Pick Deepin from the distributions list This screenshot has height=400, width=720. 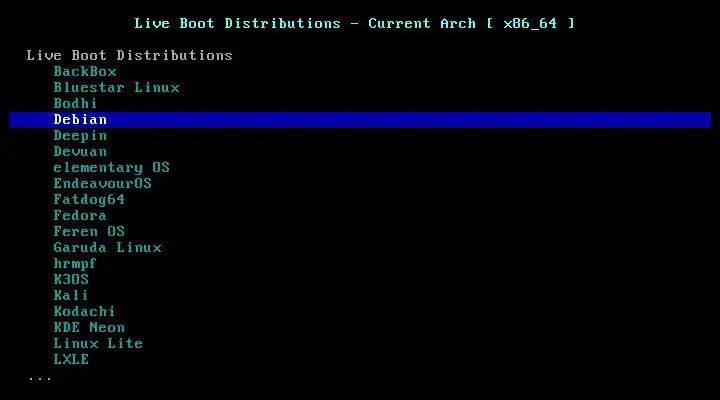point(80,135)
